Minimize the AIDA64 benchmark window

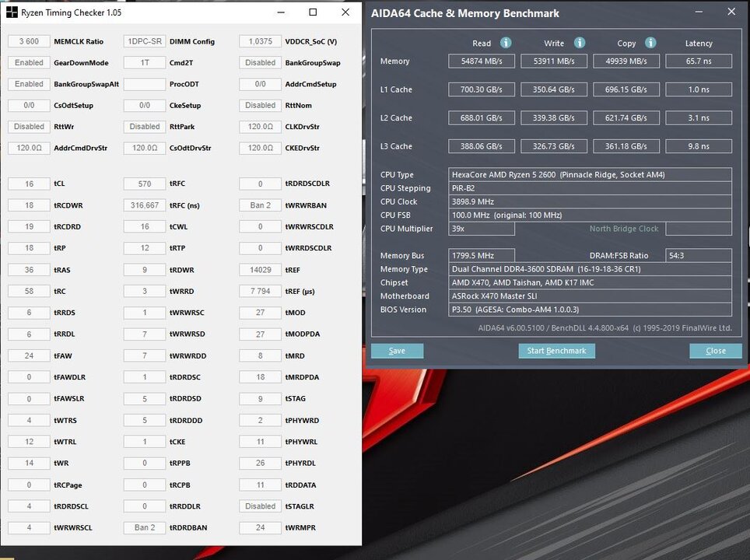(697, 12)
